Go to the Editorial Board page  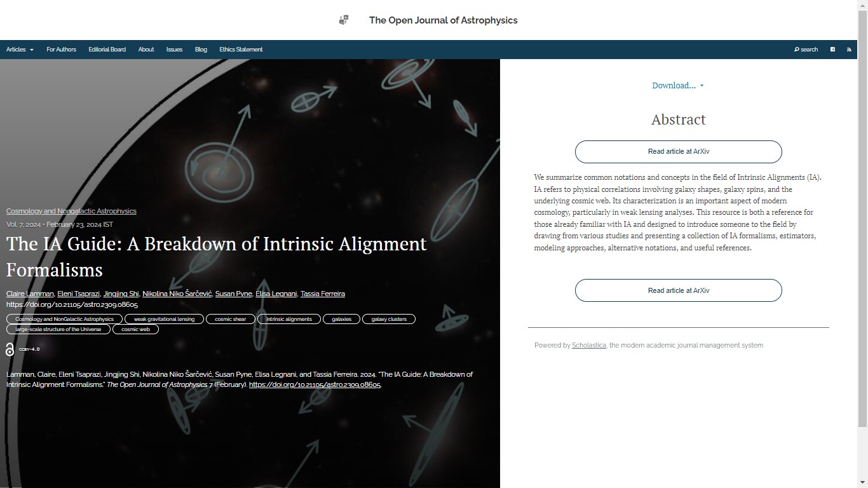(x=107, y=50)
